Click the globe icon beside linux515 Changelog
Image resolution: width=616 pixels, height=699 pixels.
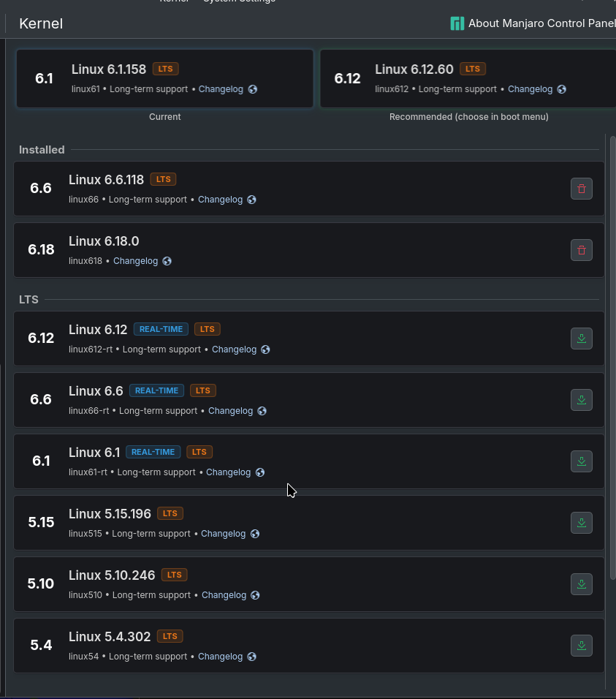pos(255,534)
